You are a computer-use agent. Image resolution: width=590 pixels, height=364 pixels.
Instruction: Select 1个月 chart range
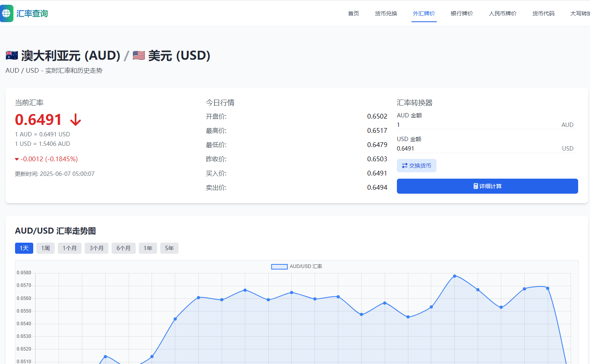click(x=70, y=248)
